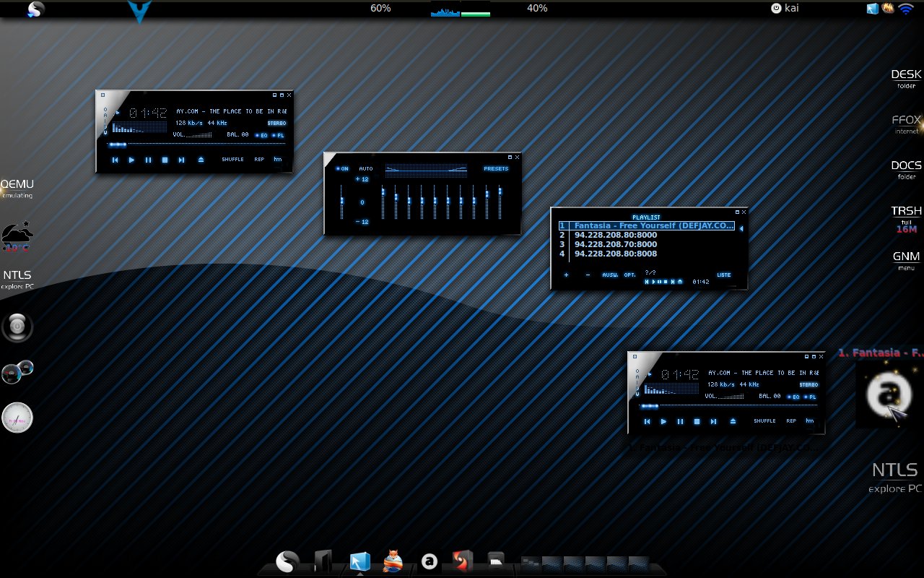Open the main menu logo in top panel
The width and height of the screenshot is (924, 578).
[35, 9]
